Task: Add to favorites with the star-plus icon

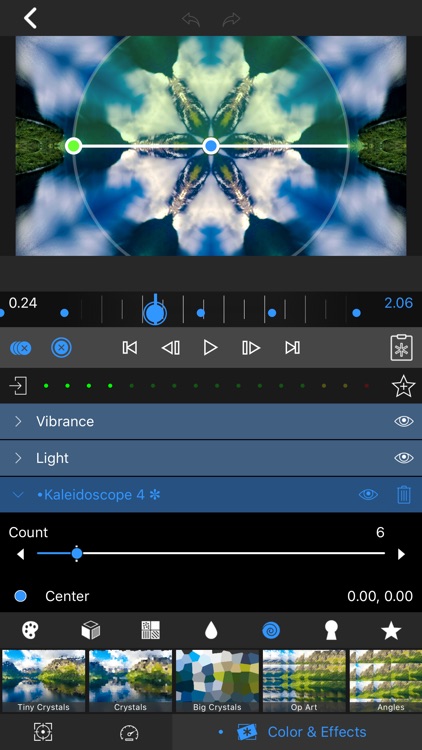Action: click(x=403, y=386)
